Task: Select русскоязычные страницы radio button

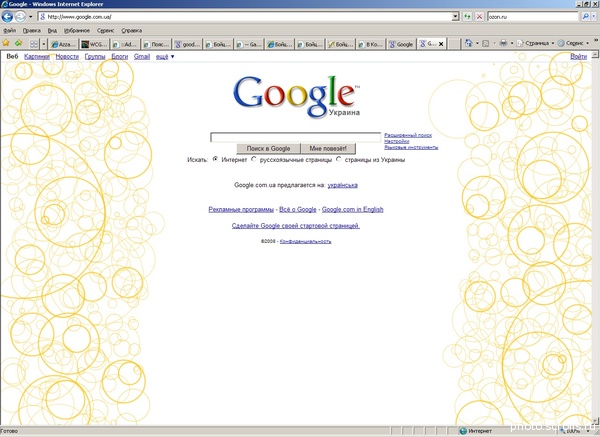Action: pyautogui.click(x=254, y=159)
